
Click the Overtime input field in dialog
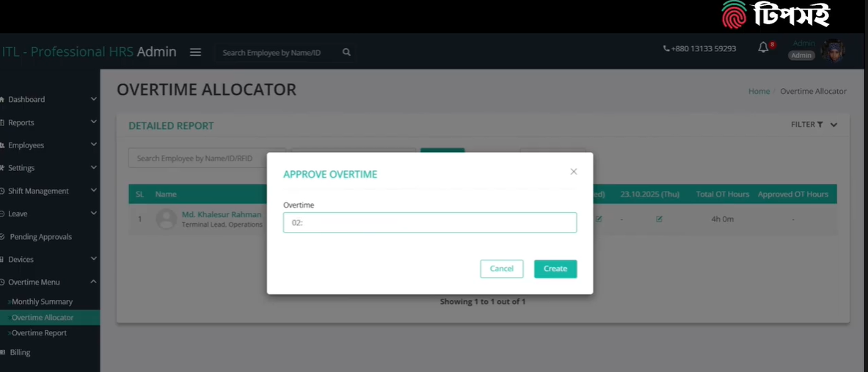(429, 222)
